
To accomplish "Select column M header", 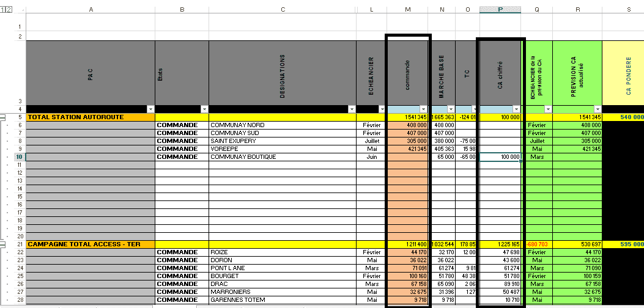I will click(x=407, y=10).
